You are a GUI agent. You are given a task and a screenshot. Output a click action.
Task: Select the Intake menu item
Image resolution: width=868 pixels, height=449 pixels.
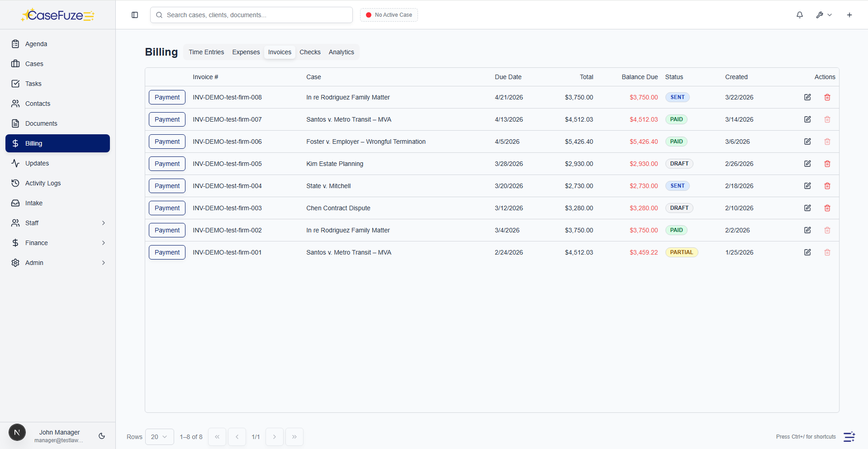point(34,203)
